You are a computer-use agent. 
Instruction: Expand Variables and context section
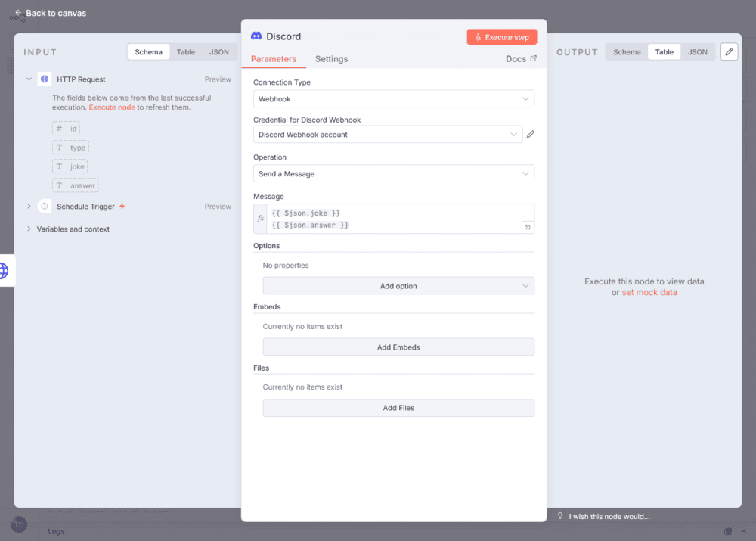coord(73,229)
